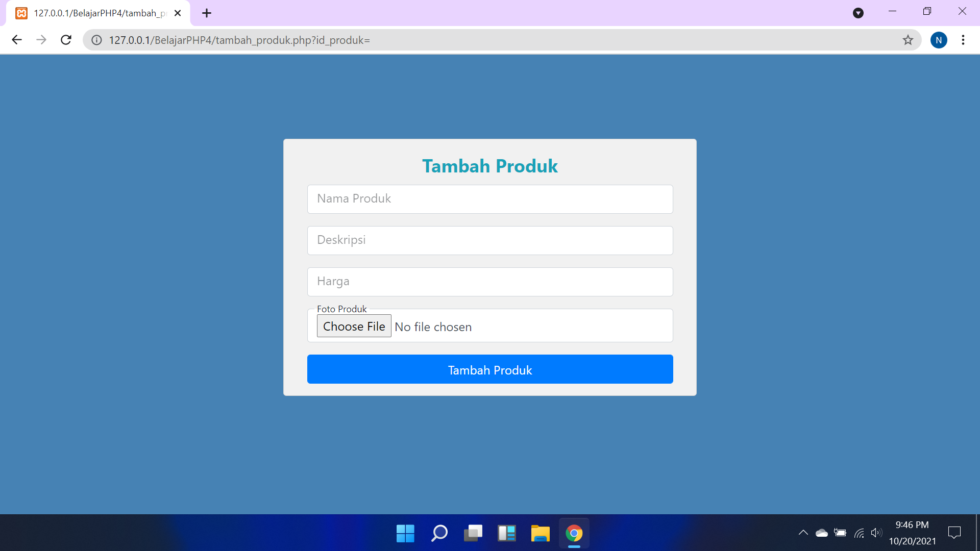Toggle the volume icon in system tray
The image size is (980, 551).
pyautogui.click(x=877, y=532)
